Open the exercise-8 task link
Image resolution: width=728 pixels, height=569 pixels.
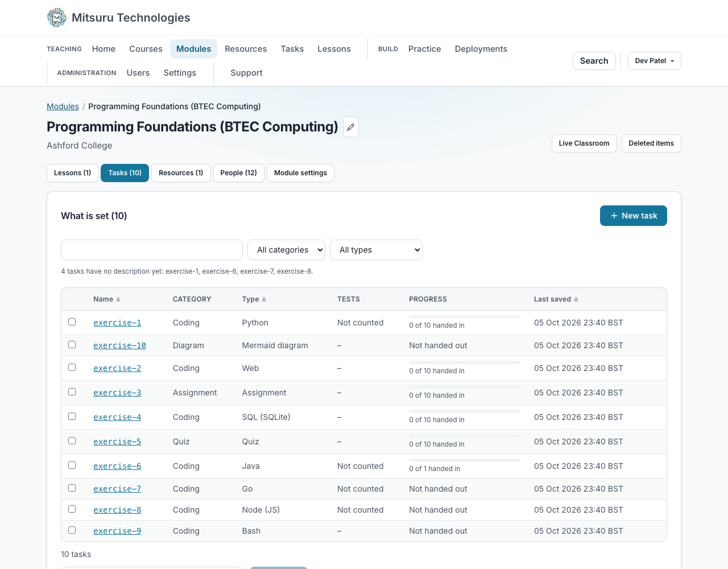117,510
